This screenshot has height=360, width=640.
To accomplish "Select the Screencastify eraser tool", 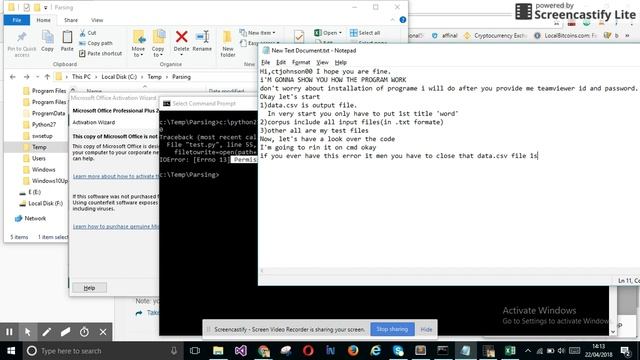I will (x=65, y=332).
